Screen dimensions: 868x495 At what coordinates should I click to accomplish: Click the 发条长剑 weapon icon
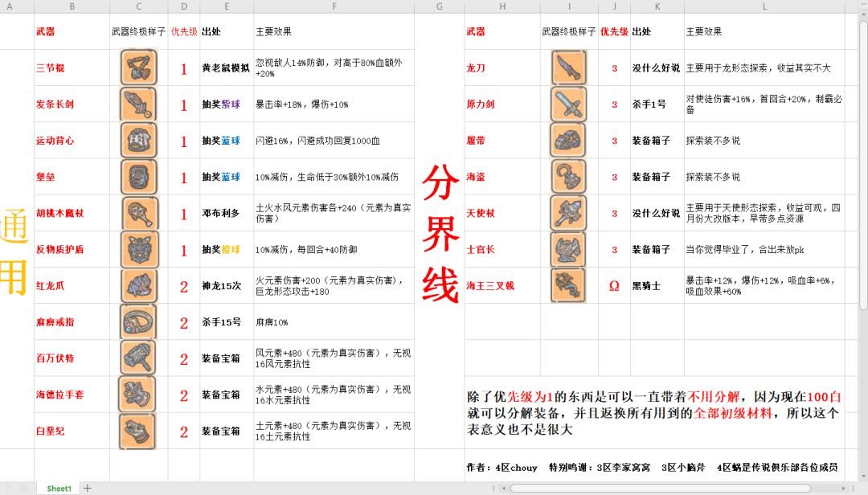tap(138, 104)
